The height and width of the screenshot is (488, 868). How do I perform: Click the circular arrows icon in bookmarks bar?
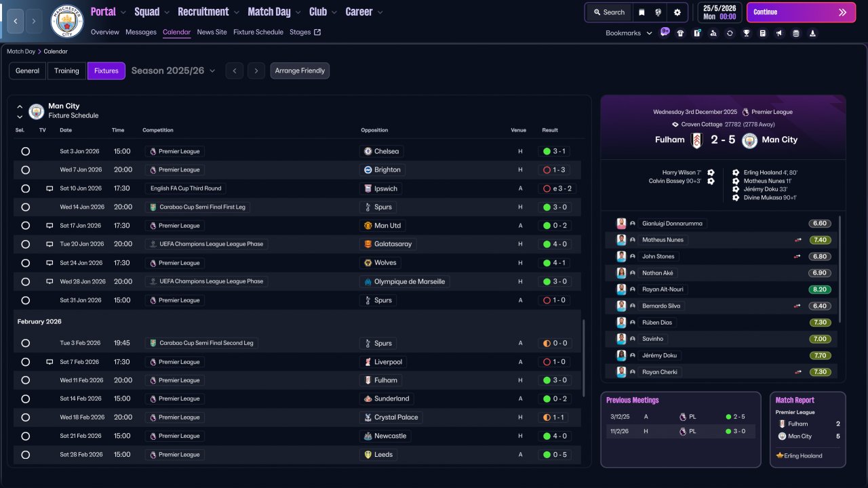730,33
